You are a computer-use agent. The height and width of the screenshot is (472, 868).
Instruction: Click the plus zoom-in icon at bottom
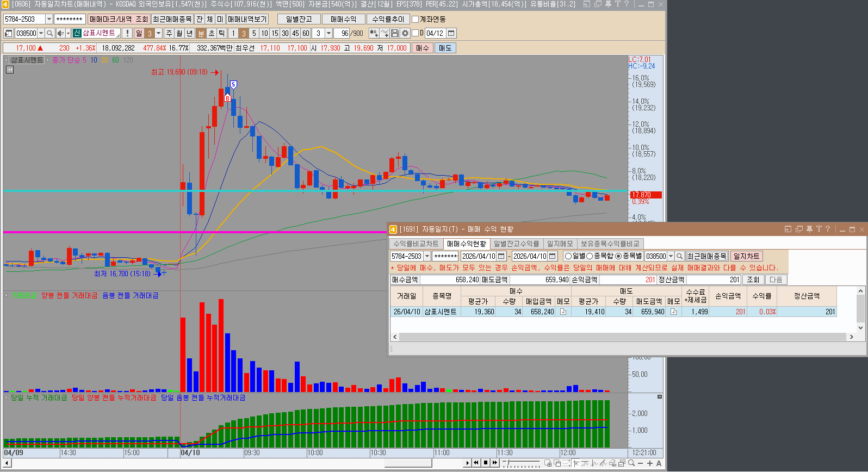coord(649,463)
